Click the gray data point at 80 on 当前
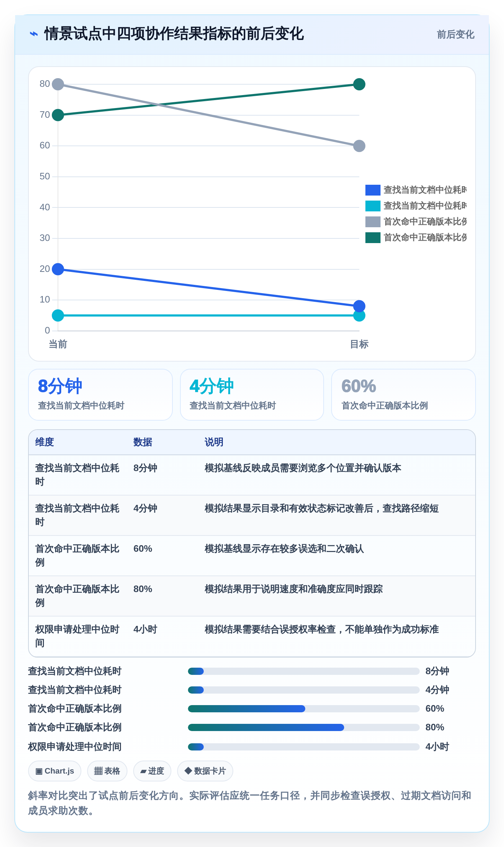The height and width of the screenshot is (847, 504). point(58,84)
